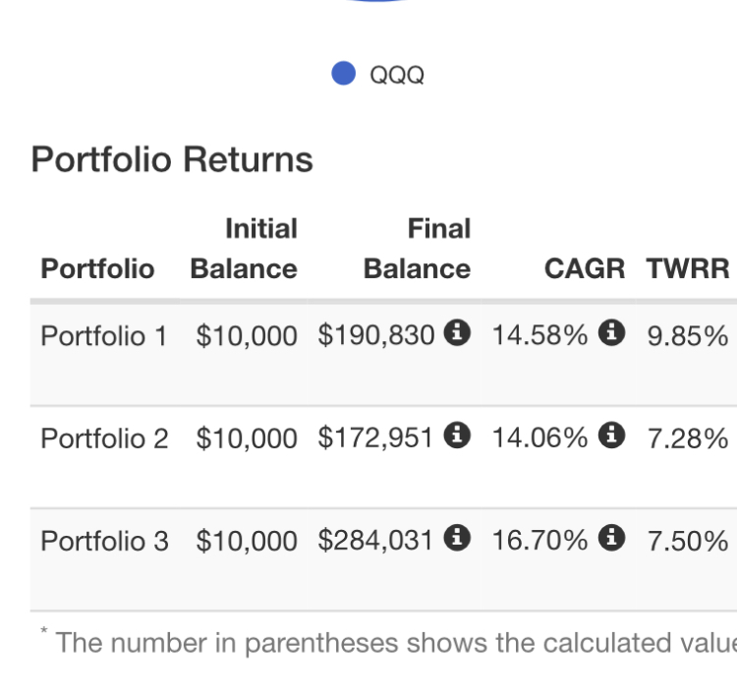Screen dimensions: 737x700
Task: Click the Final Balance column header
Action: click(x=418, y=249)
